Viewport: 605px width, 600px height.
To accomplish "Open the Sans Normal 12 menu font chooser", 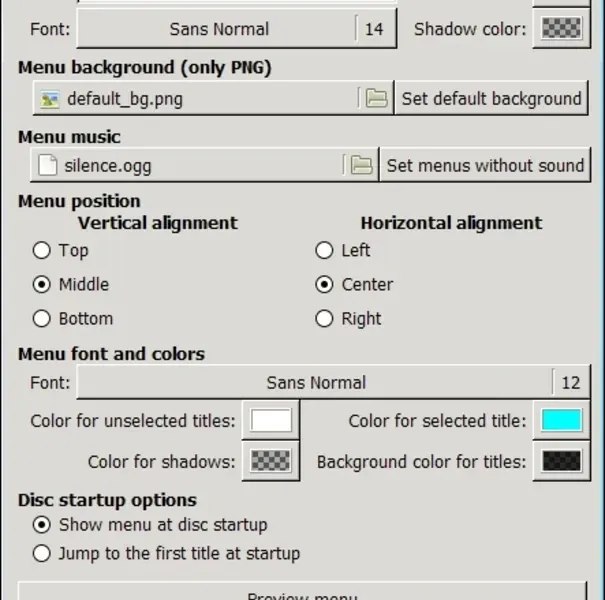I will pyautogui.click(x=330, y=382).
